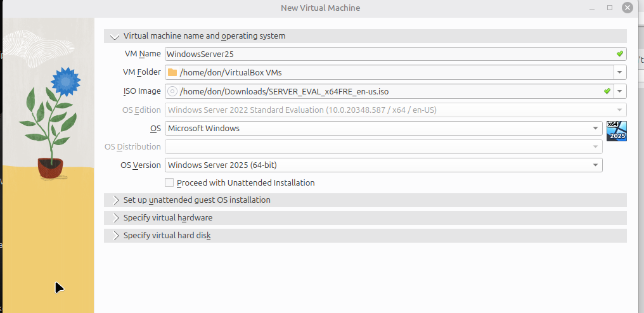Image resolution: width=644 pixels, height=313 pixels.
Task: Click the disc icon in ISO Image field
Action: (172, 91)
